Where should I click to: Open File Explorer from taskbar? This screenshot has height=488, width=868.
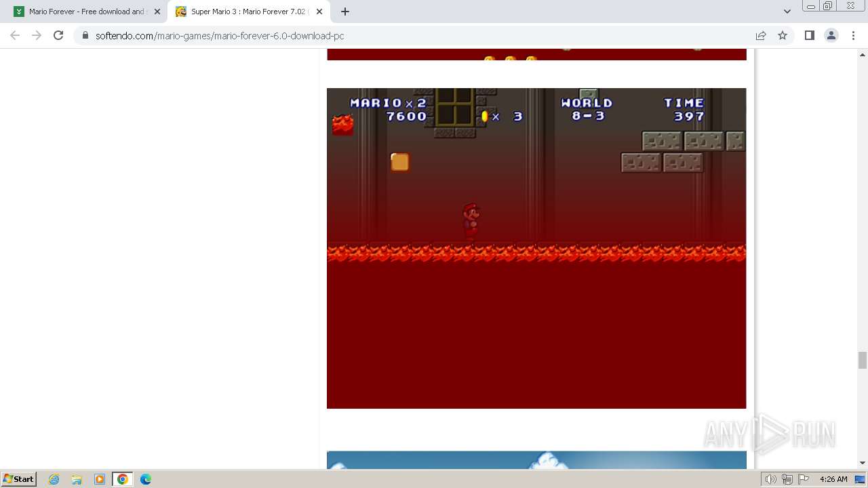tap(77, 479)
